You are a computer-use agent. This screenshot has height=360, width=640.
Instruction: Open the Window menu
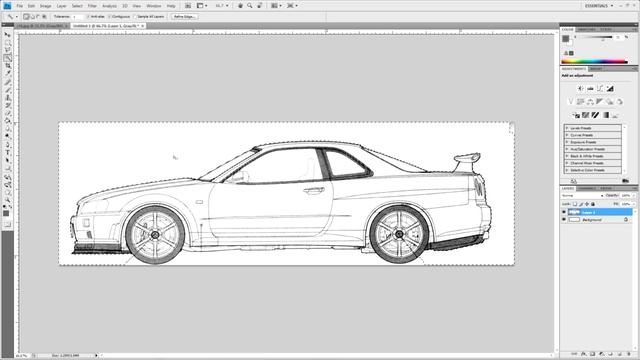[x=154, y=6]
